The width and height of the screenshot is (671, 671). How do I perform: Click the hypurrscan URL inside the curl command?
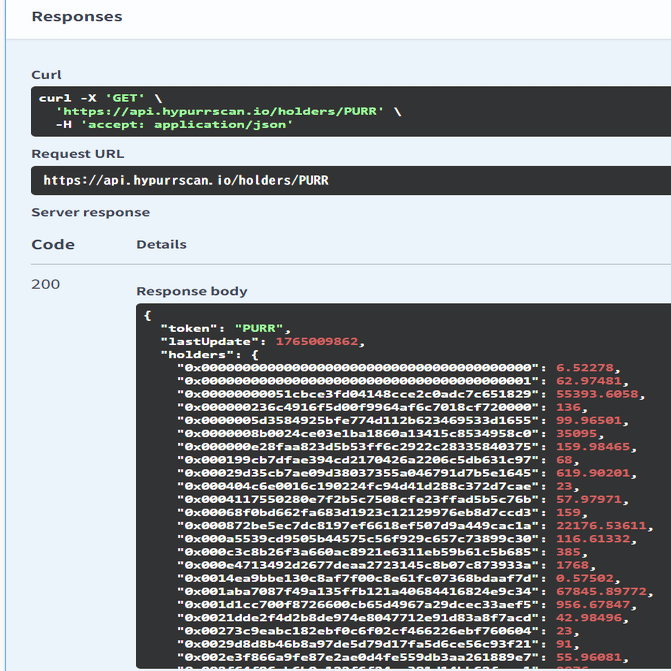pos(219,111)
